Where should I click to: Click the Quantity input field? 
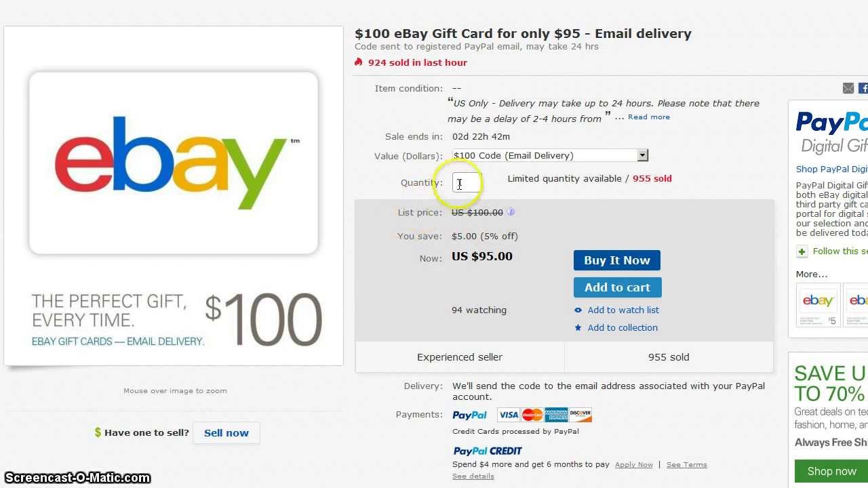point(467,183)
